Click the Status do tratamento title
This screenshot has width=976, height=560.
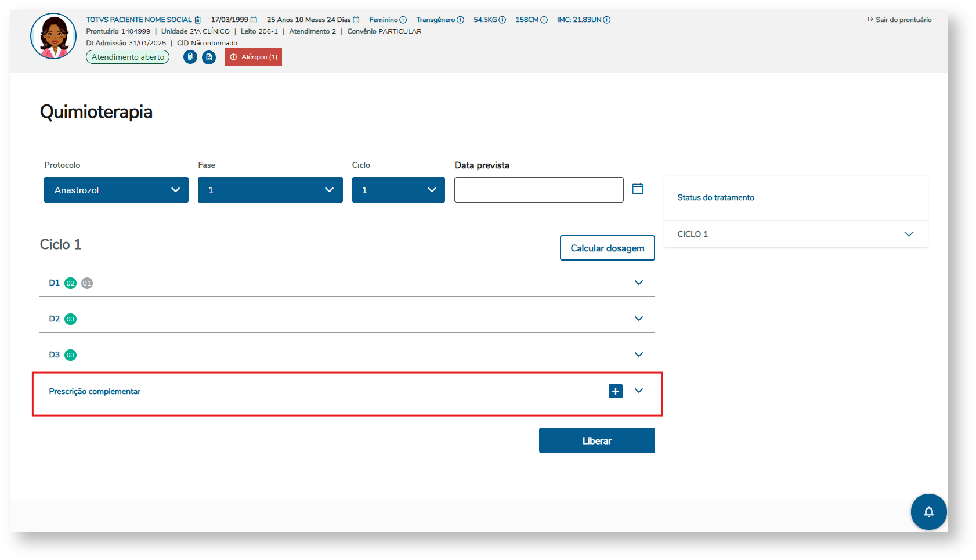click(x=716, y=197)
